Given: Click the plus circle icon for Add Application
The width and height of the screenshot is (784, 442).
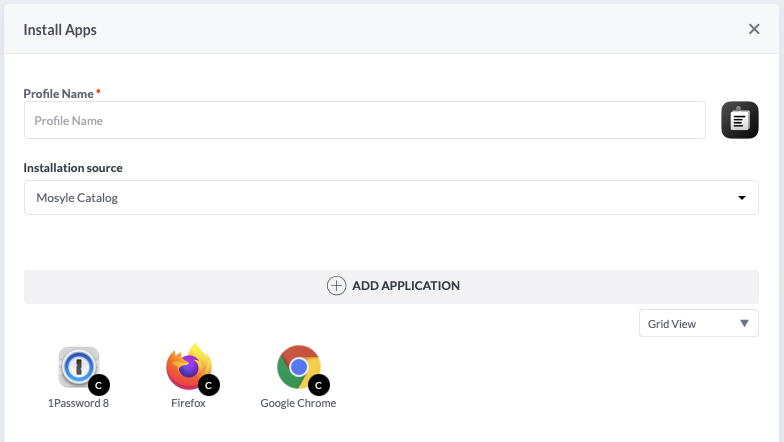Looking at the screenshot, I should (337, 285).
